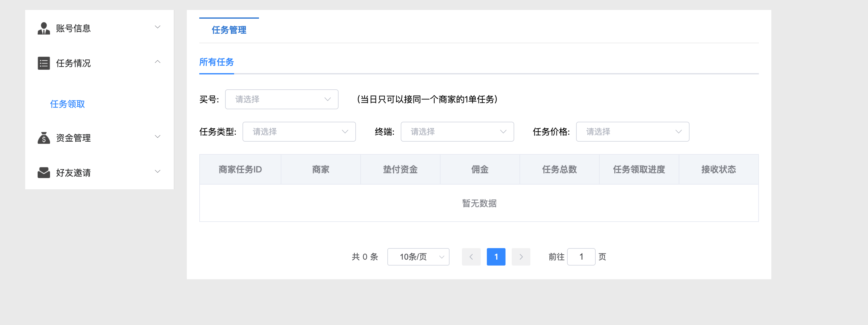Screen dimensions: 868x325
Task: Go to the previous page arrow
Action: click(471, 257)
